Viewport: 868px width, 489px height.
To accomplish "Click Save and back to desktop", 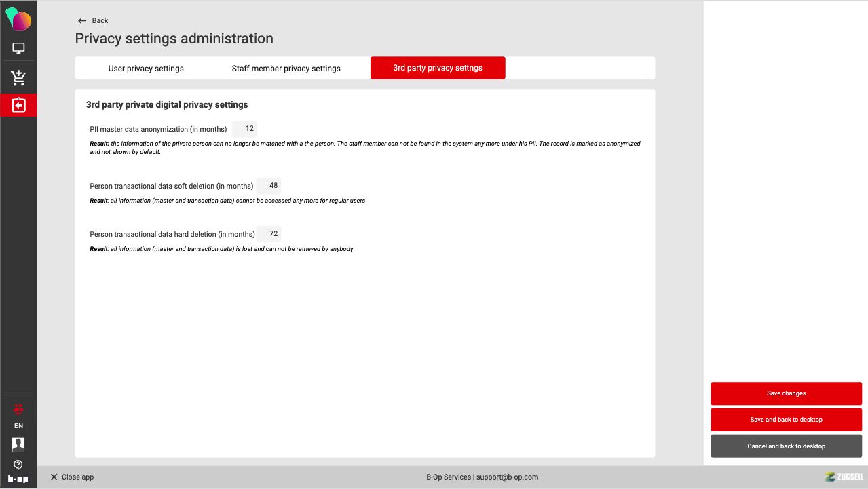I will click(786, 420).
